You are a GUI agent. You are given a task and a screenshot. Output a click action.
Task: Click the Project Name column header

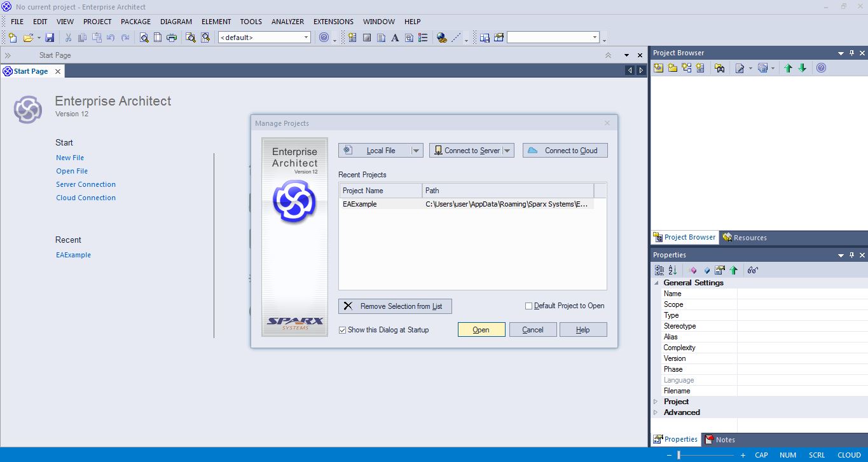coord(381,191)
